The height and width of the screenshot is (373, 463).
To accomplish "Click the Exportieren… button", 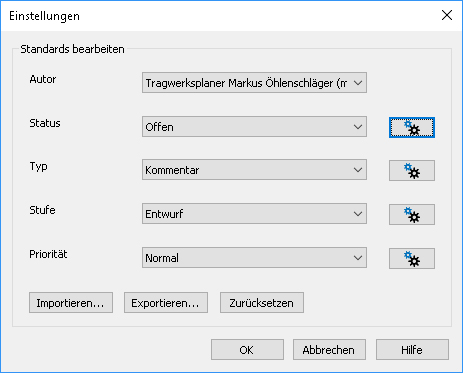I will tap(166, 303).
